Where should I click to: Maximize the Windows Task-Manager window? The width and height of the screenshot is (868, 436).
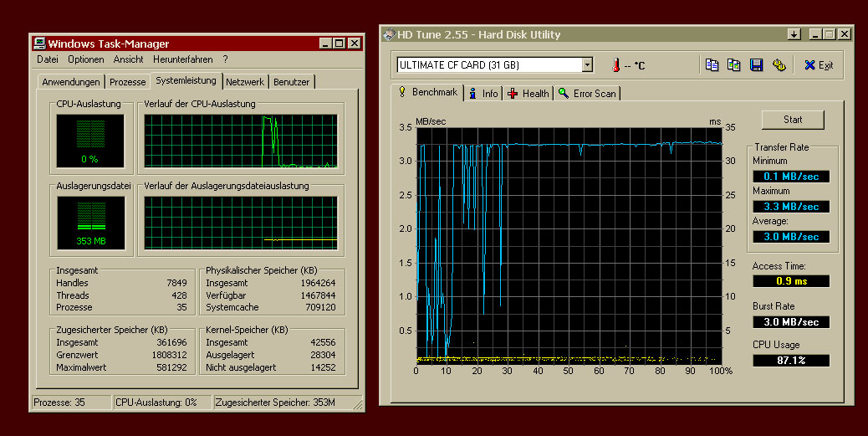click(x=340, y=44)
